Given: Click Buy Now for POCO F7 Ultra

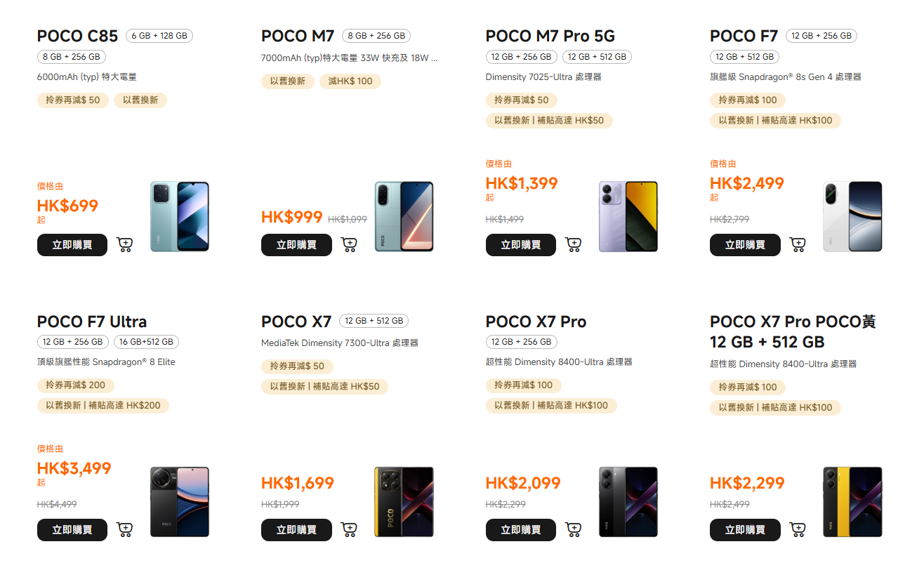Looking at the screenshot, I should 72,530.
